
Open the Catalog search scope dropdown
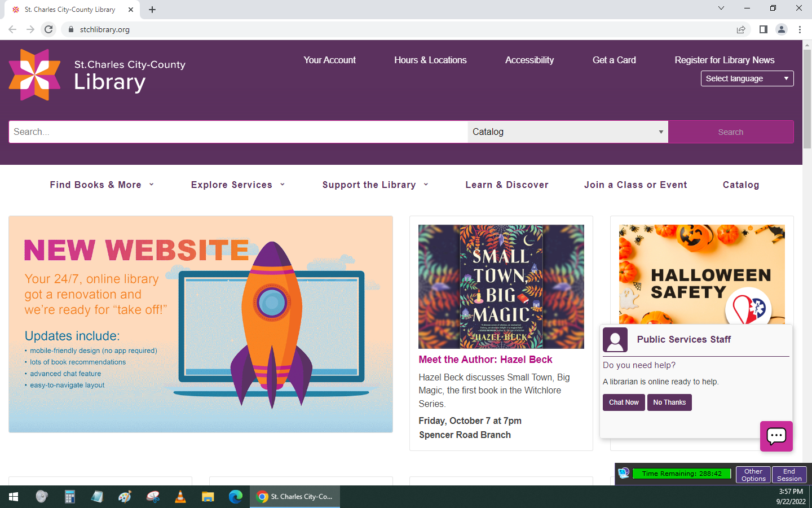coord(568,132)
